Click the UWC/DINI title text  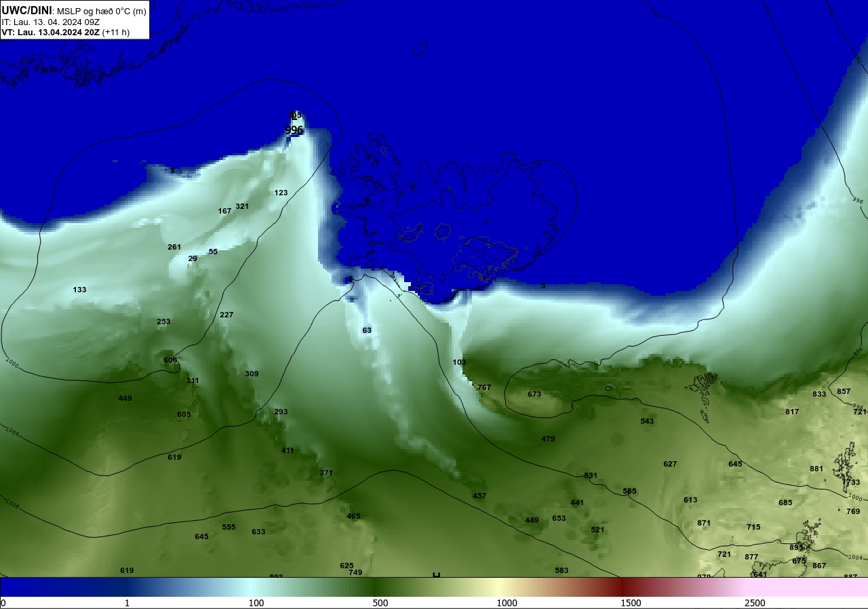point(26,10)
